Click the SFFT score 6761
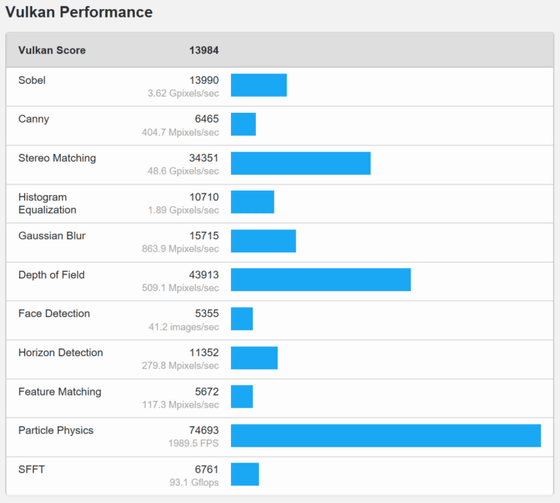Viewport: 560px width, 503px height. click(x=207, y=469)
